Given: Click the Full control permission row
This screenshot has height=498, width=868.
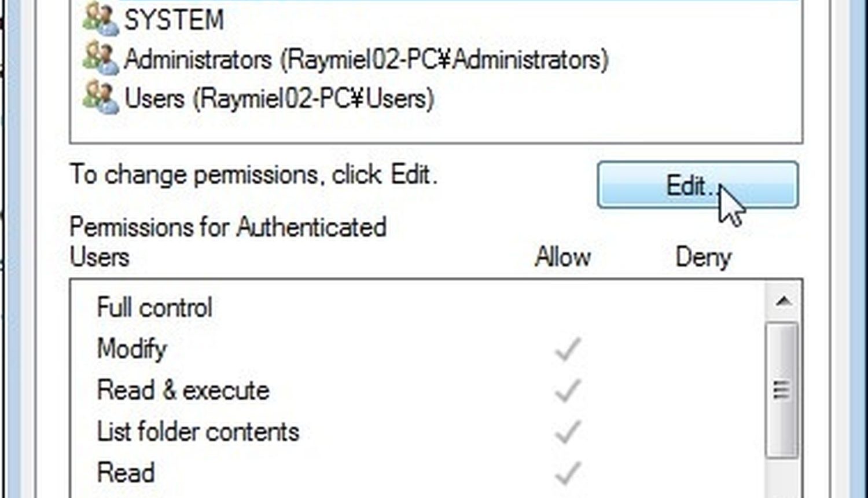Looking at the screenshot, I should [418, 307].
